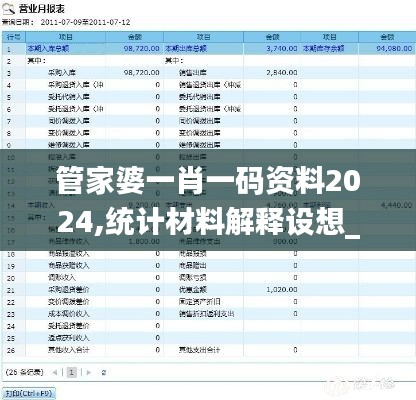Image resolution: width=416 pixels, height=400 pixels.
Task: Open page 2 in the pager
Action: click(104, 372)
